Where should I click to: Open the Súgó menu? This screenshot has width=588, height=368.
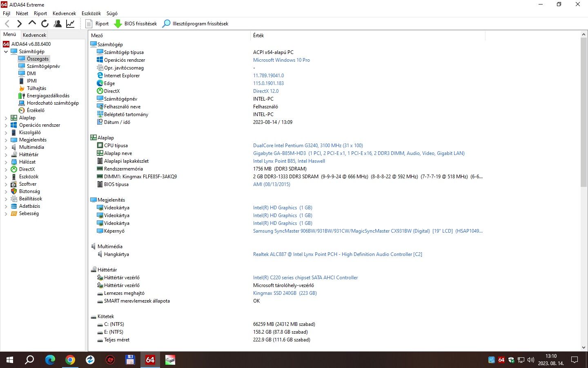pyautogui.click(x=112, y=13)
